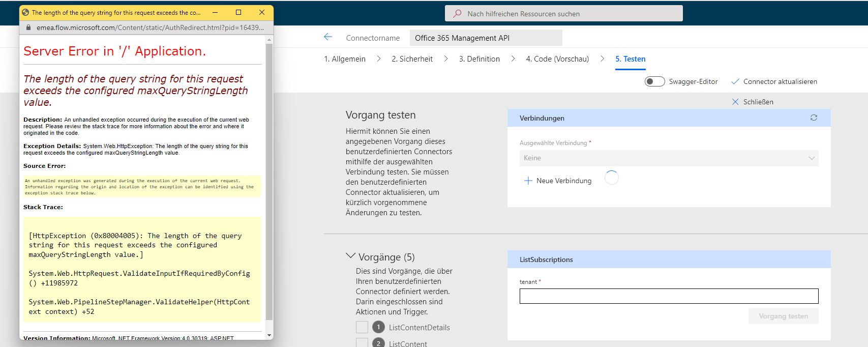The width and height of the screenshot is (868, 347).
Task: Select the 5. Testen tab
Action: (631, 59)
